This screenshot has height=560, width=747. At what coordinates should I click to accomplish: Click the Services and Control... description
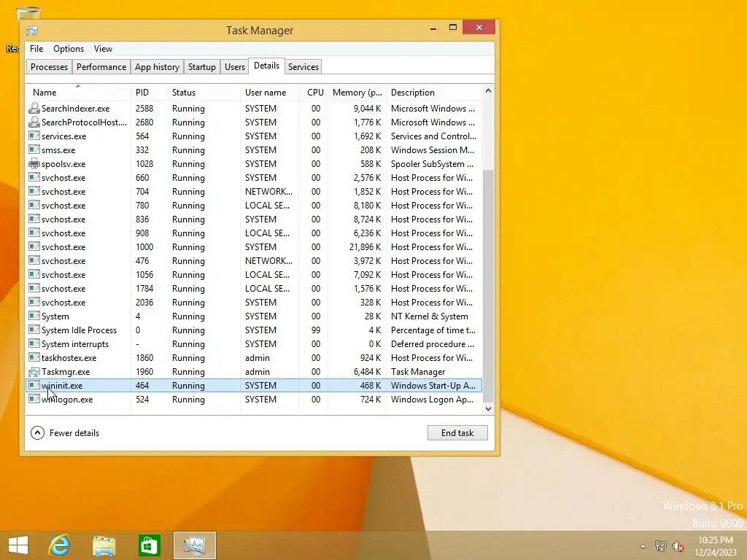coord(433,136)
